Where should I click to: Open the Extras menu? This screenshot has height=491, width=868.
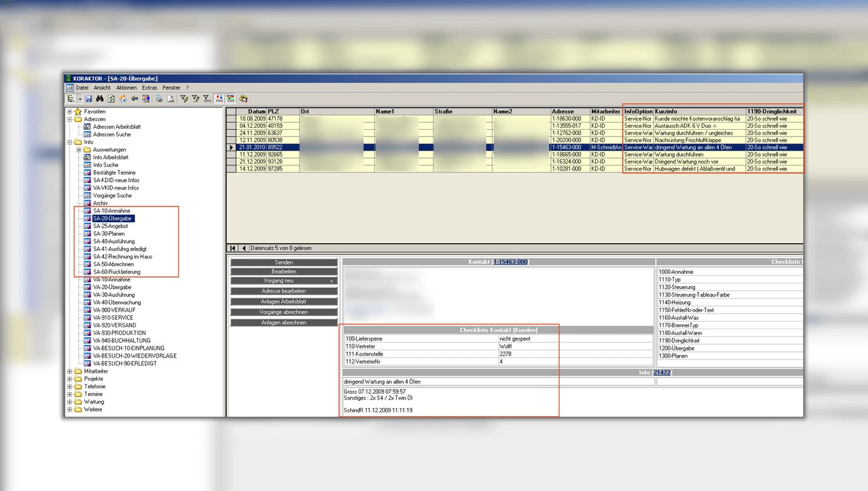click(x=149, y=88)
